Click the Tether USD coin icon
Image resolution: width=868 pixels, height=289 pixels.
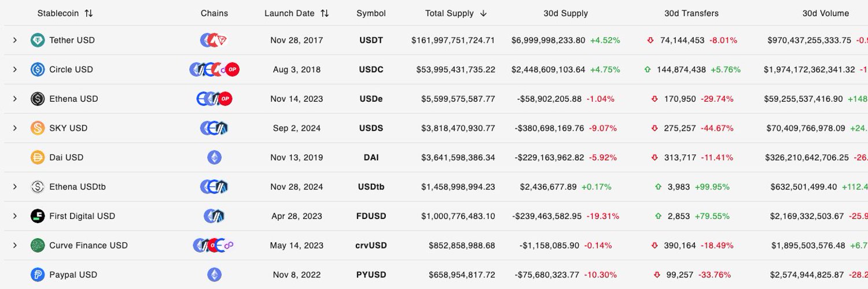(38, 40)
